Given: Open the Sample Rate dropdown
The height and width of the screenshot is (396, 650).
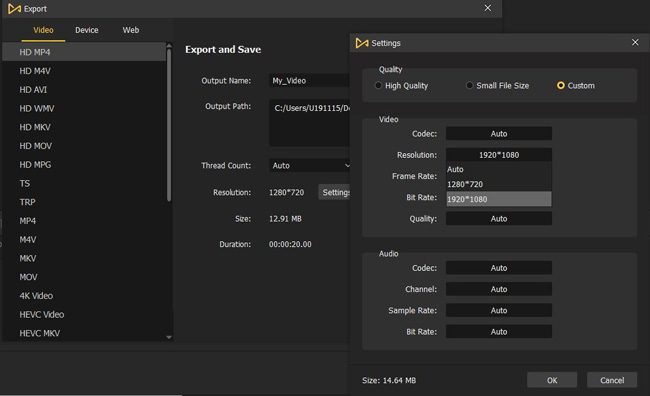Looking at the screenshot, I should (x=499, y=310).
